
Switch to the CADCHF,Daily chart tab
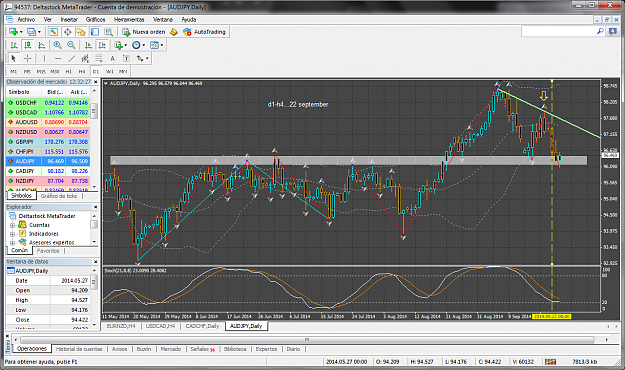[x=202, y=326]
